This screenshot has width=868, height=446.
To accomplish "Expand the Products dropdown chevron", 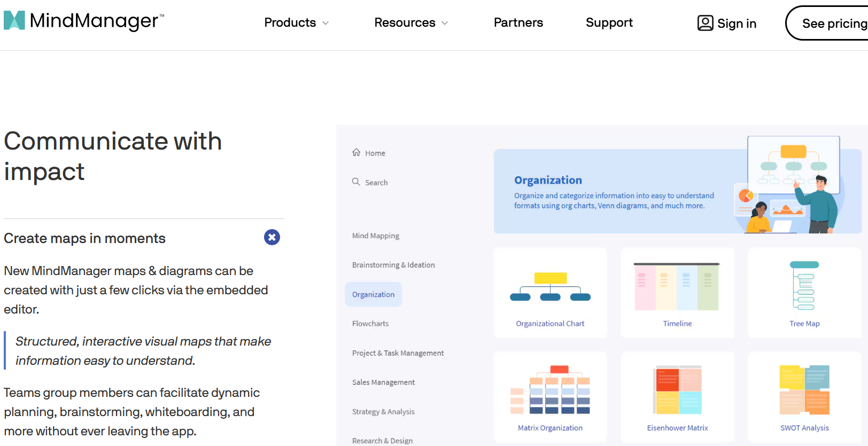I will tap(325, 23).
